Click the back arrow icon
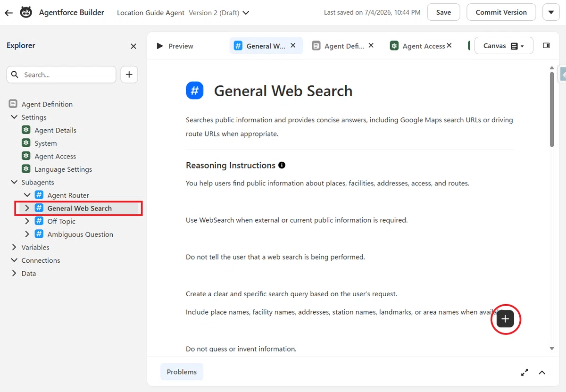 coord(8,13)
